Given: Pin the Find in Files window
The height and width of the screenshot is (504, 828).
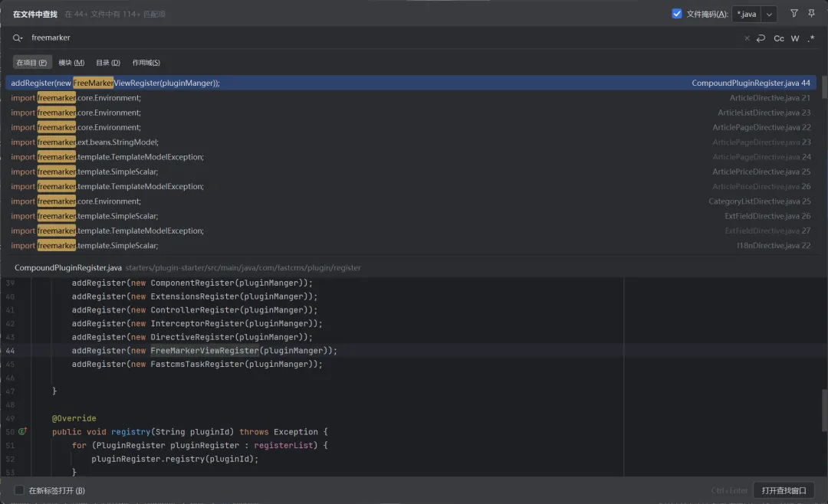Looking at the screenshot, I should coord(811,14).
